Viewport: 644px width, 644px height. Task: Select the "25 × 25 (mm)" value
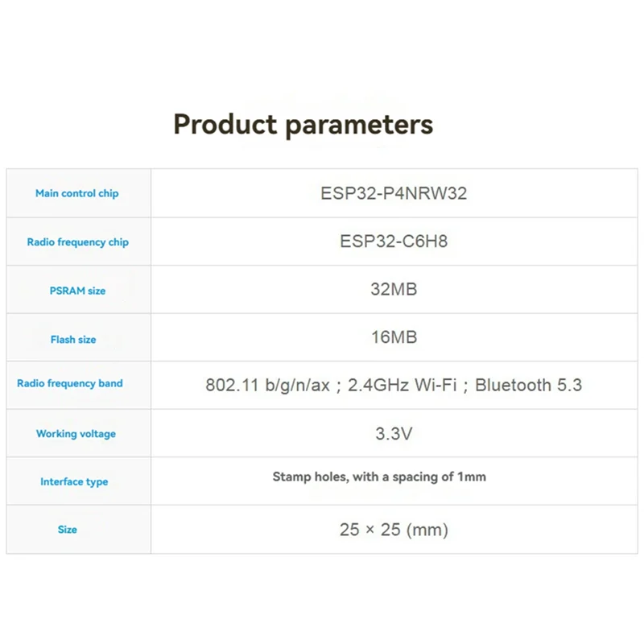(394, 530)
